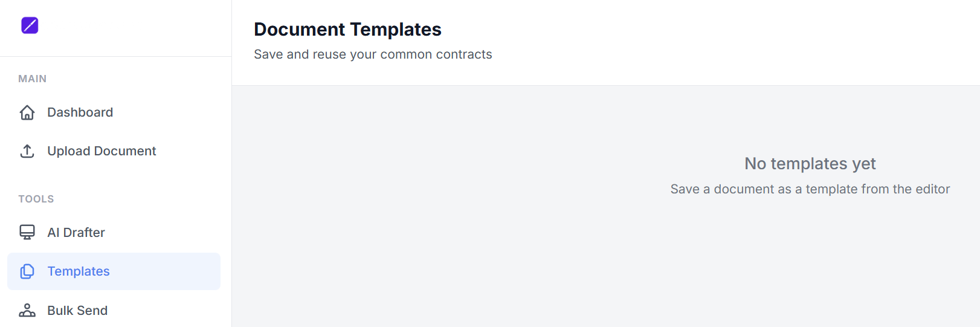980x327 pixels.
Task: Click the 'No templates yet' message
Action: click(x=810, y=164)
